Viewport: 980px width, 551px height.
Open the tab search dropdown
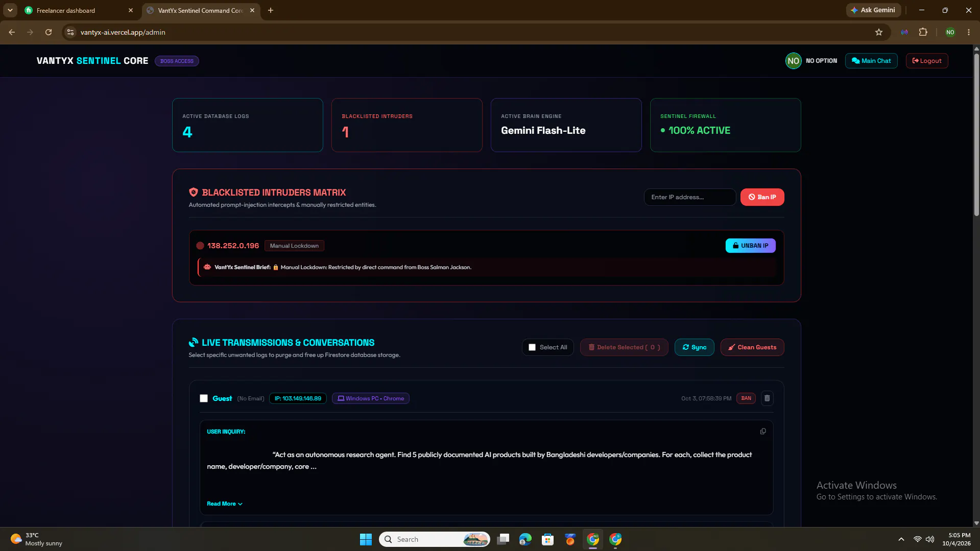coord(10,10)
